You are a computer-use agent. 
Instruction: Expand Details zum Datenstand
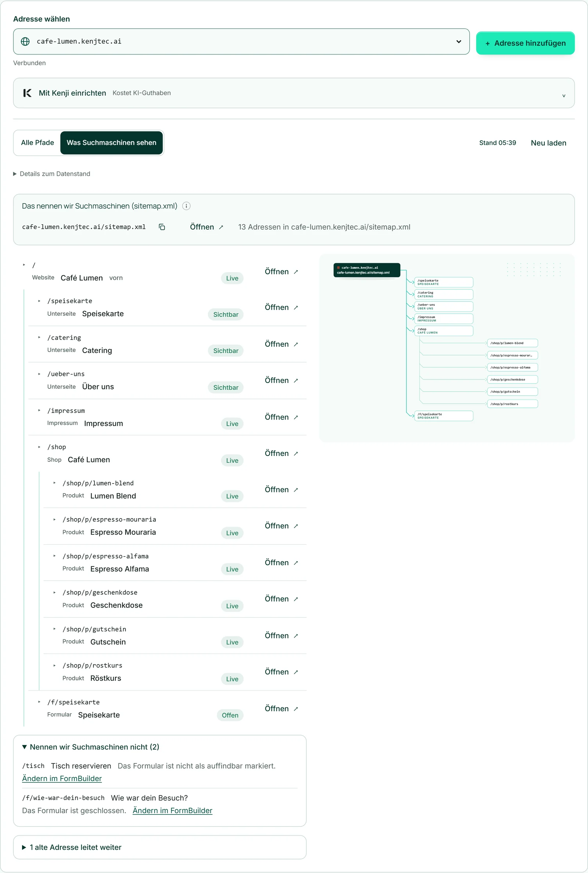coord(52,174)
